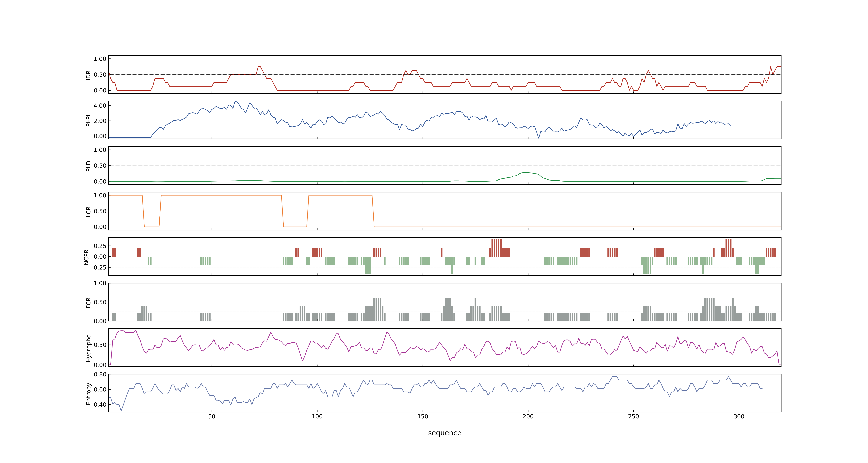Screen dimensions: 868x463
Task: Click the -0.25 tick of the NCPR panel
Action: click(99, 267)
